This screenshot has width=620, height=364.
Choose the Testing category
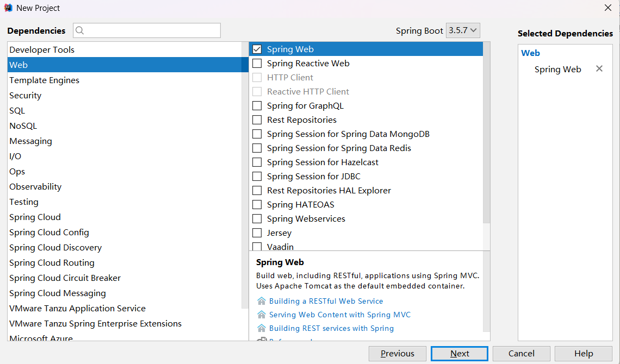coord(125,202)
